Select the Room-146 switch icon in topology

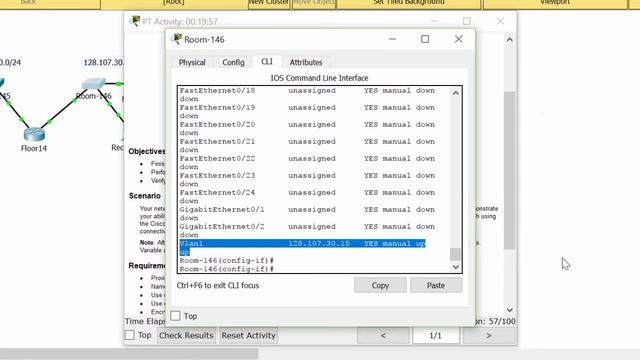click(93, 84)
